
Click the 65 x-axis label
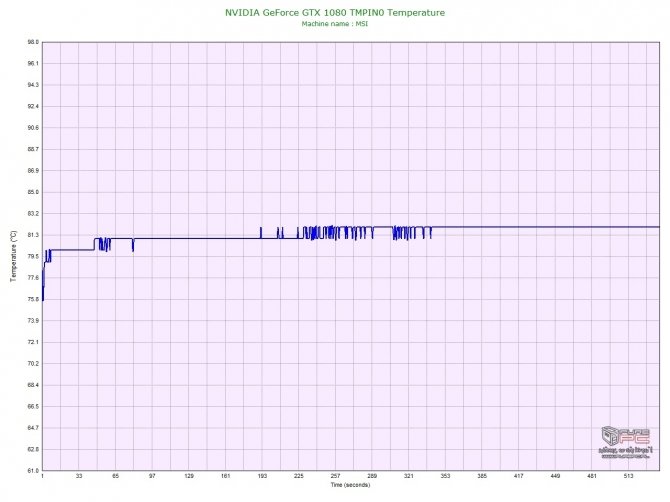(x=116, y=476)
